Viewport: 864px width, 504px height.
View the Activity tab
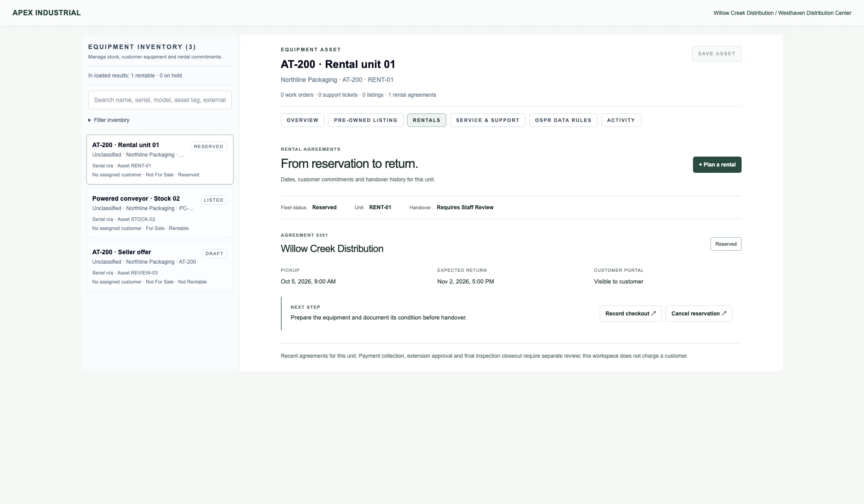pyautogui.click(x=621, y=120)
